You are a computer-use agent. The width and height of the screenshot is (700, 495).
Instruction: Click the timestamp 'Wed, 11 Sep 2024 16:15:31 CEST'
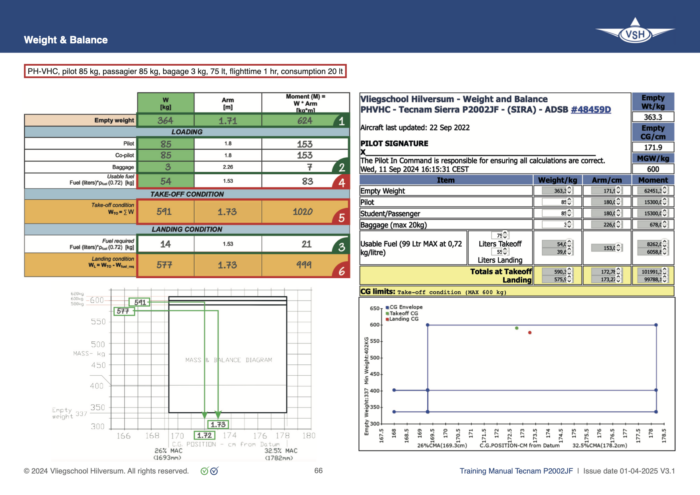tap(415, 169)
